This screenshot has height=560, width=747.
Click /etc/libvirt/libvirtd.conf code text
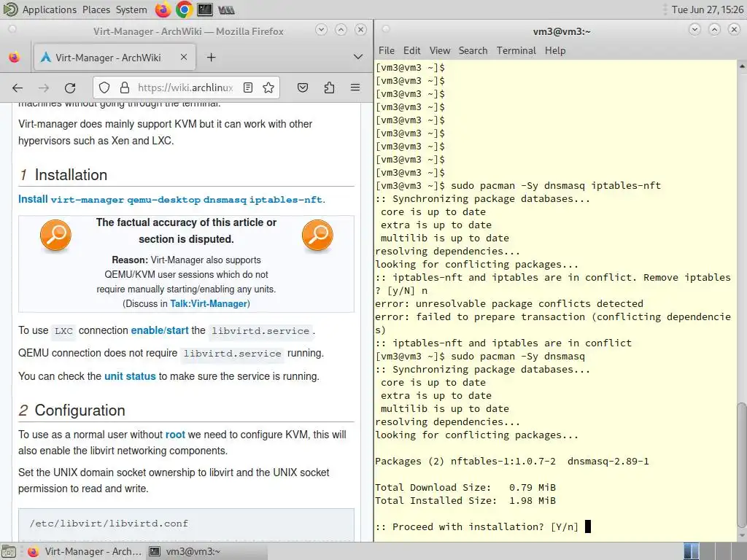109,524
